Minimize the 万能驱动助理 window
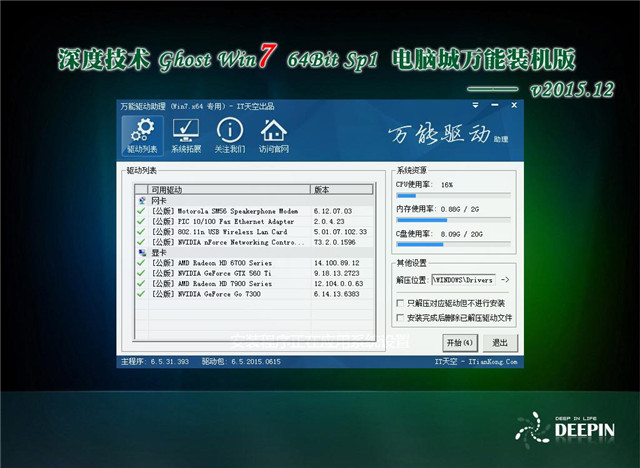Screen dimensions: 640x468 tap(495, 105)
